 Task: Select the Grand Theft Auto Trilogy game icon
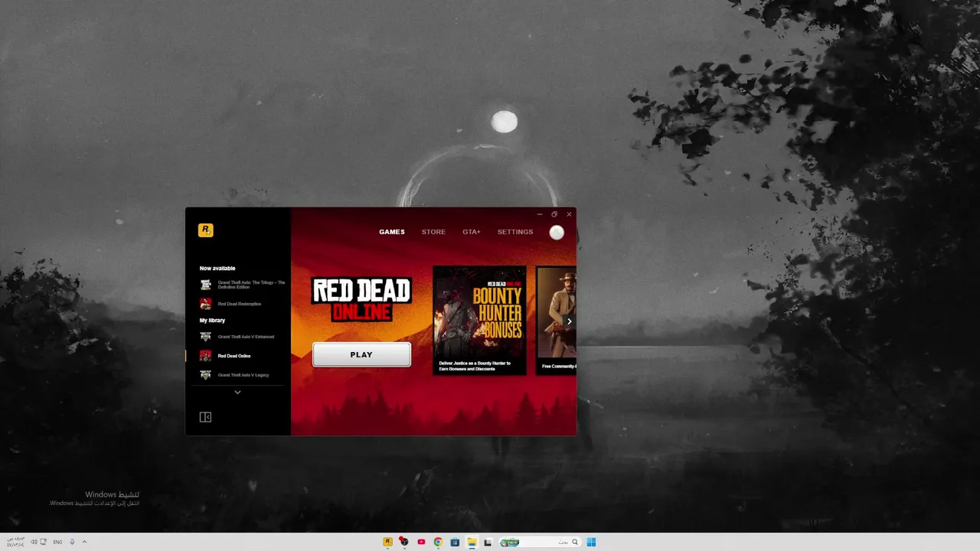click(x=205, y=285)
